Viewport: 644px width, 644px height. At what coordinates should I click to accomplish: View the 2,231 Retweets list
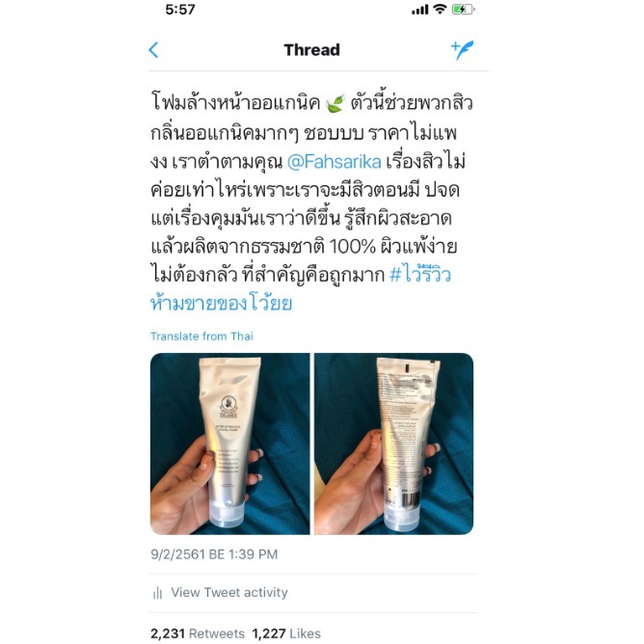[x=198, y=633]
